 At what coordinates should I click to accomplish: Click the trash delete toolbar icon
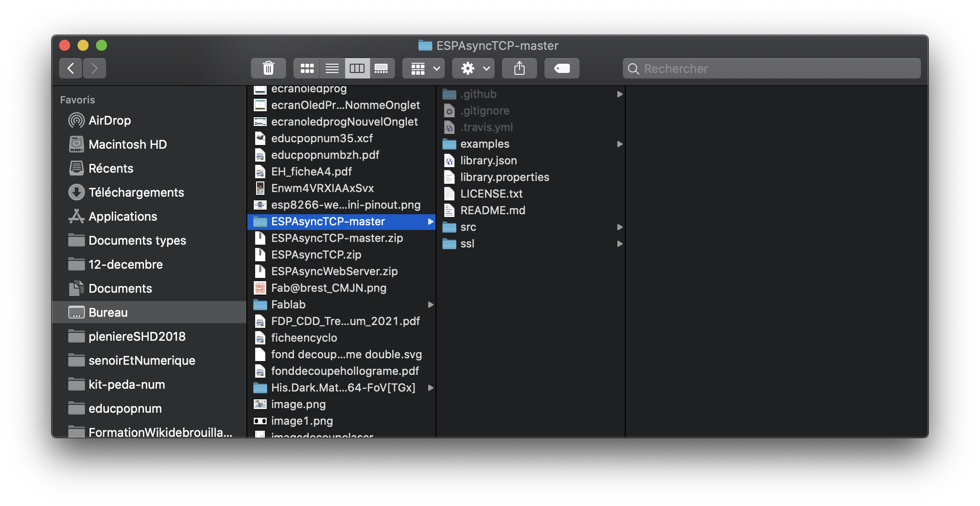268,68
